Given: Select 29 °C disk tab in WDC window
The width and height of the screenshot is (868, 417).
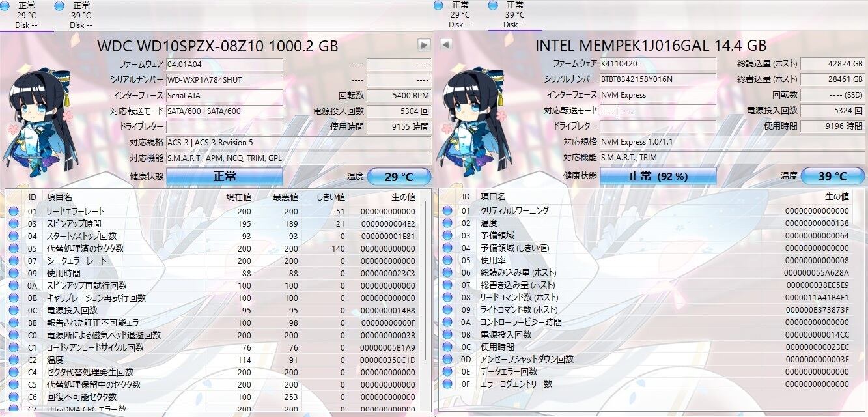Looking at the screenshot, I should pyautogui.click(x=27, y=15).
